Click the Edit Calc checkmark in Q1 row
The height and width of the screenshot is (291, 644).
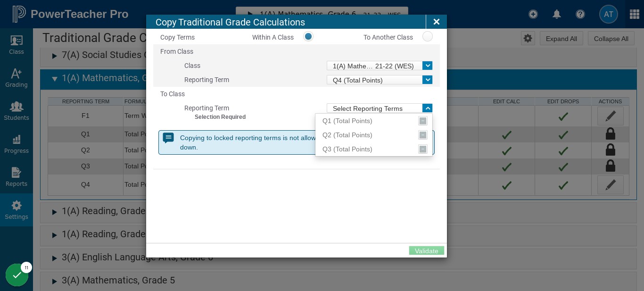pyautogui.click(x=507, y=135)
